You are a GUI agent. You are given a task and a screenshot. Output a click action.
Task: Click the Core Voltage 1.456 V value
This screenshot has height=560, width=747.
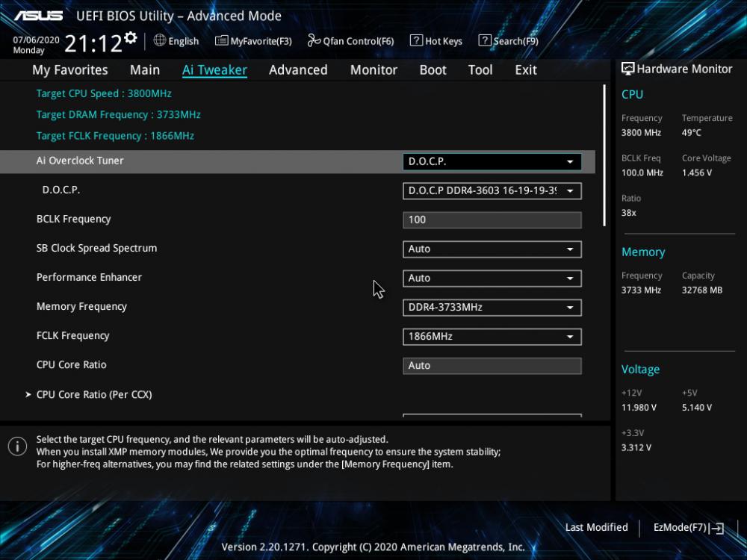(x=696, y=173)
